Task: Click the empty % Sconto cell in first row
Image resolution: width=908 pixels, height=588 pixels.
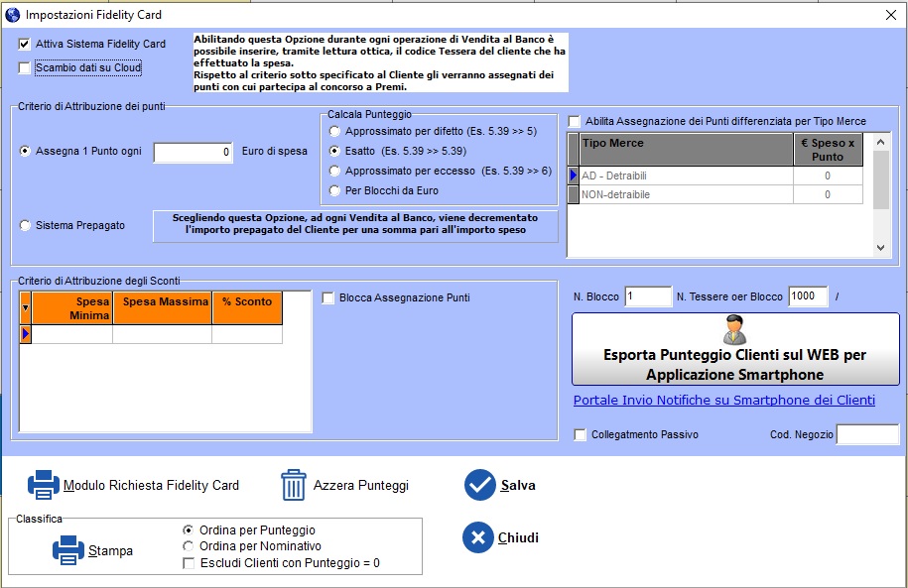Action: [247, 334]
